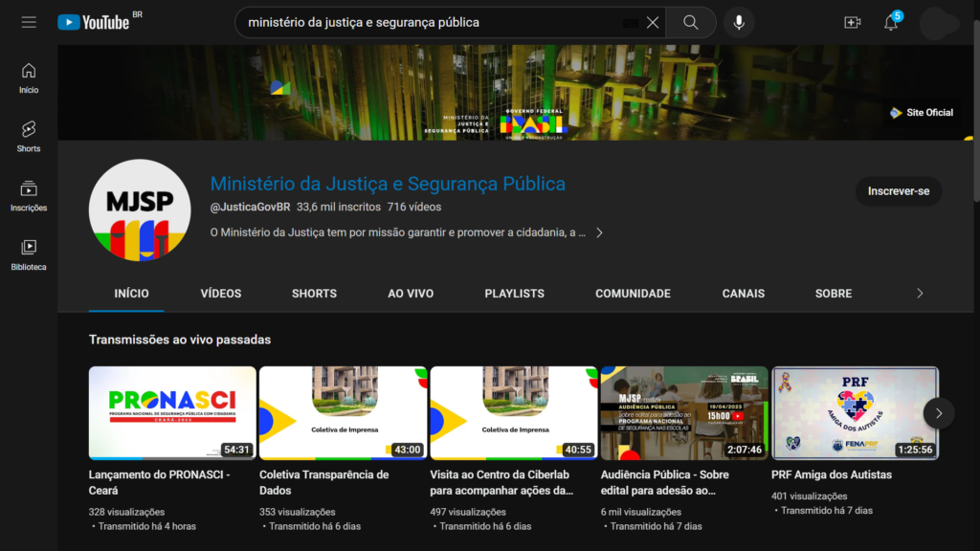Play the PRONASCI Ceará video thumbnail
This screenshot has width=980, height=551.
pos(172,412)
